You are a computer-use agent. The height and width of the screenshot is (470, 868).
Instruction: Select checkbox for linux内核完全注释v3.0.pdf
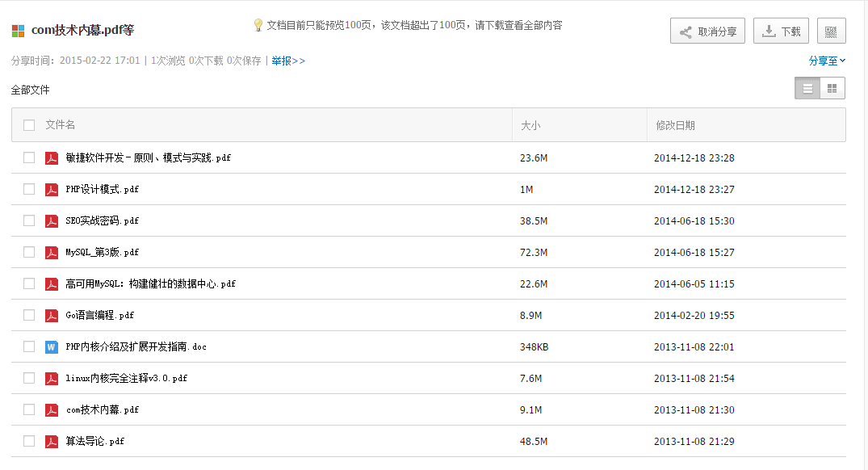point(29,378)
